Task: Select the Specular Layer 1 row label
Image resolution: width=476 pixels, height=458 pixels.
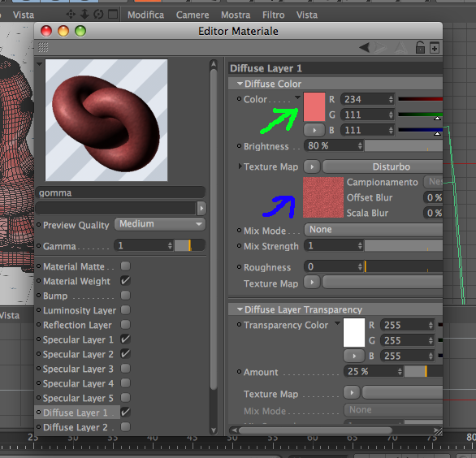Action: (78, 339)
